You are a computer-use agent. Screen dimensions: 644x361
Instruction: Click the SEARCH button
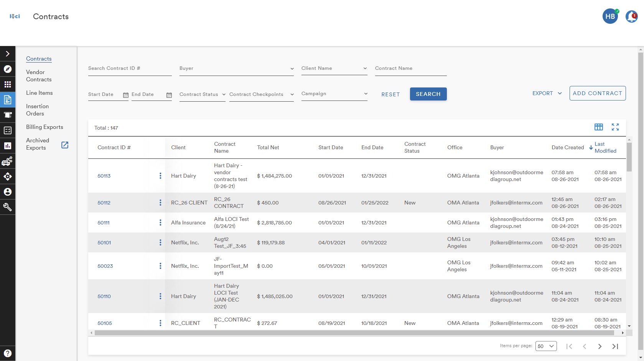click(428, 94)
